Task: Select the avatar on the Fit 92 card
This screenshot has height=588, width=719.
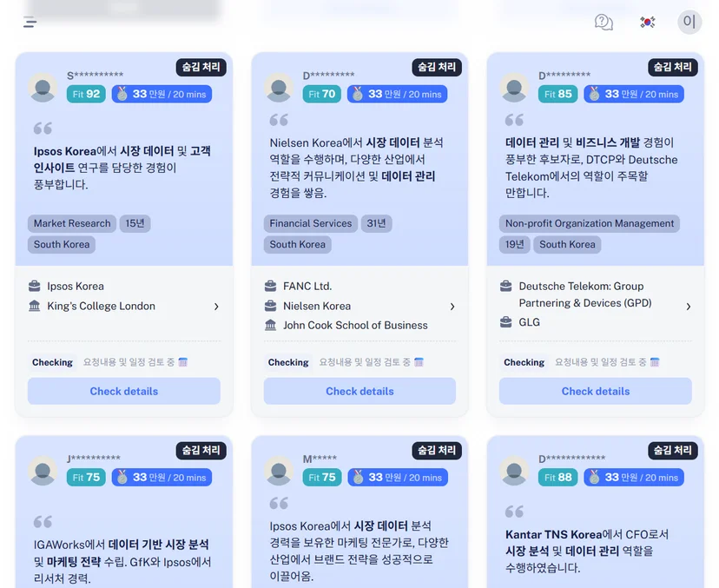Action: click(x=43, y=87)
